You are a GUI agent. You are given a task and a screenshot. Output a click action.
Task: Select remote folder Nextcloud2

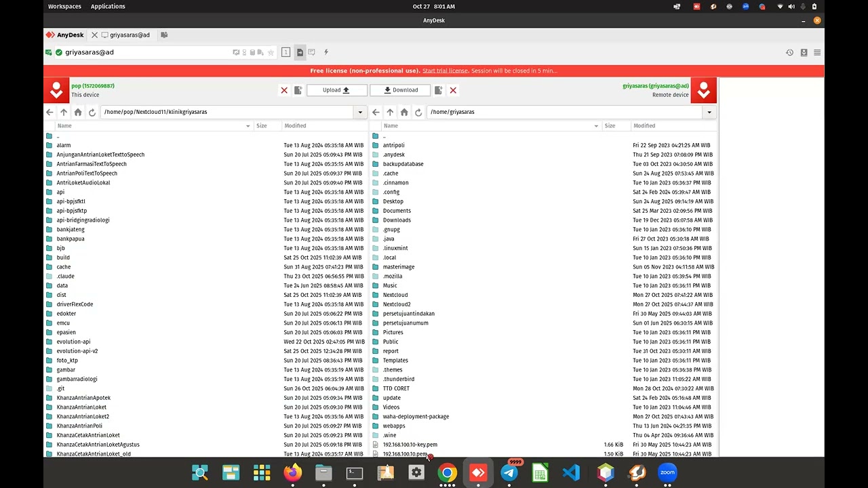click(x=397, y=304)
